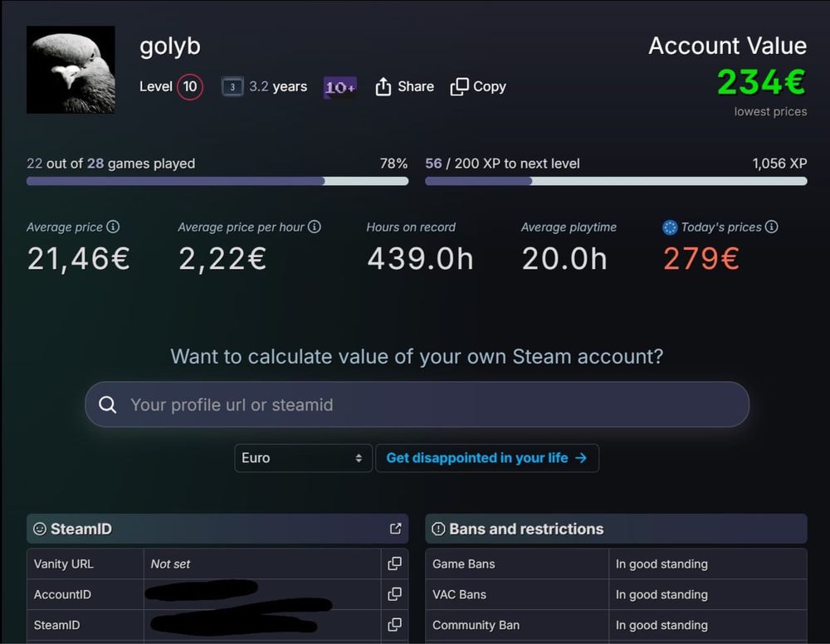Image resolution: width=830 pixels, height=644 pixels.
Task: Copy the SteamID value
Action: click(395, 625)
